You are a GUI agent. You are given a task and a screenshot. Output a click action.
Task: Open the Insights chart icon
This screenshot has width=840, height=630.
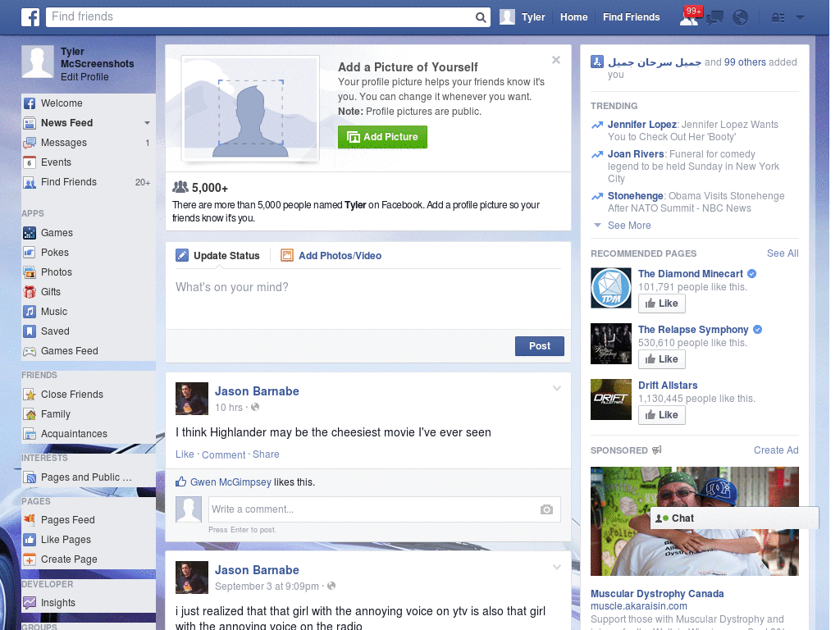pos(30,603)
